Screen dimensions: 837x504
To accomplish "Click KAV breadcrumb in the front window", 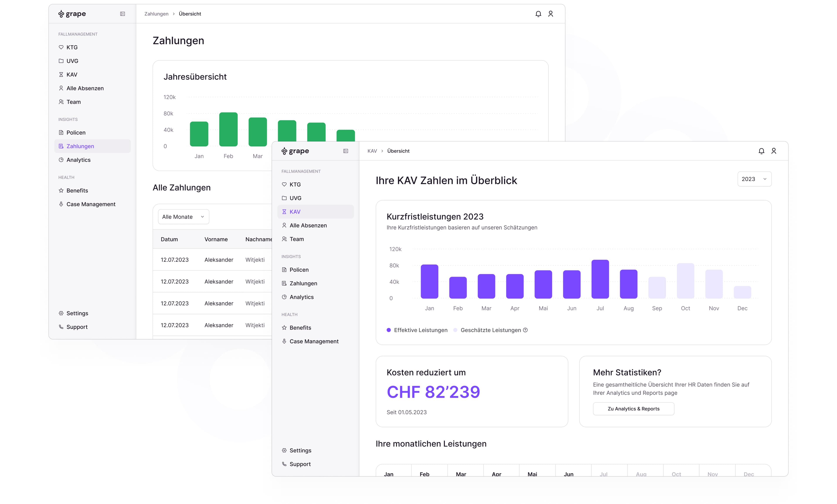I will pos(372,151).
